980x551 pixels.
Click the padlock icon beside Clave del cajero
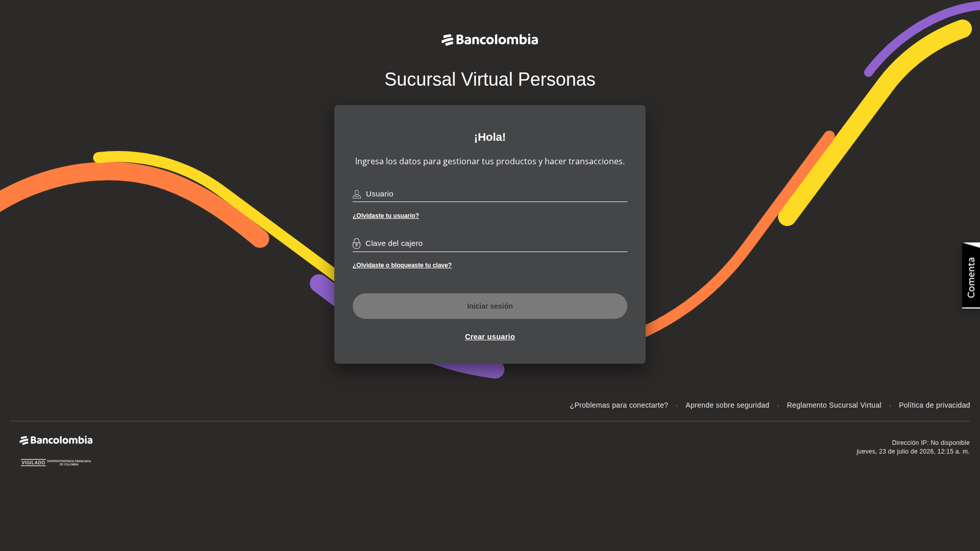[356, 243]
